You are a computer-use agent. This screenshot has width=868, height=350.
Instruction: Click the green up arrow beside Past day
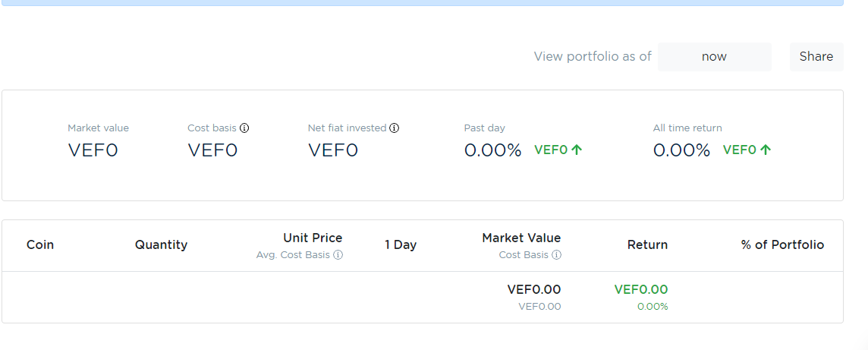coord(577,150)
